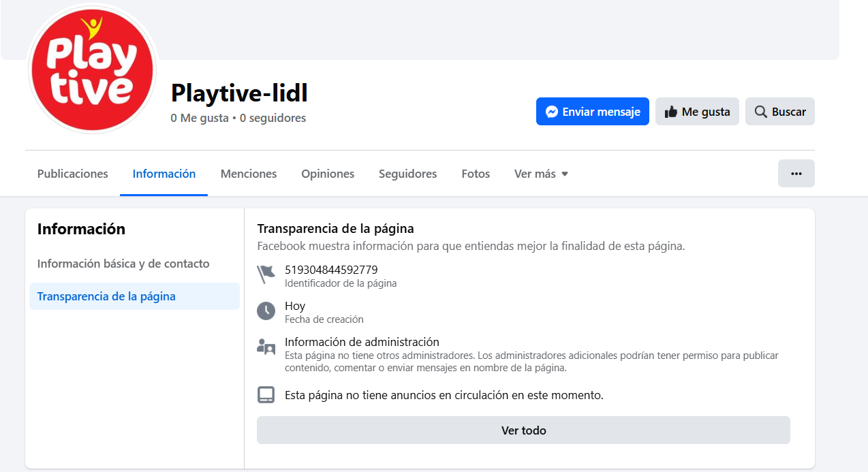Screen dimensions: 868x472
Task: Switch to the Publicaciones tab
Action: [x=73, y=174]
